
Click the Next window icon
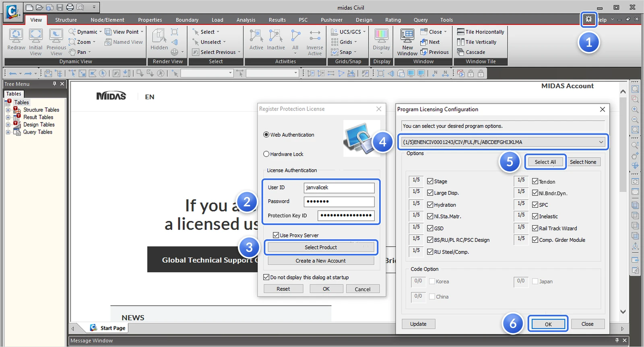coord(424,42)
